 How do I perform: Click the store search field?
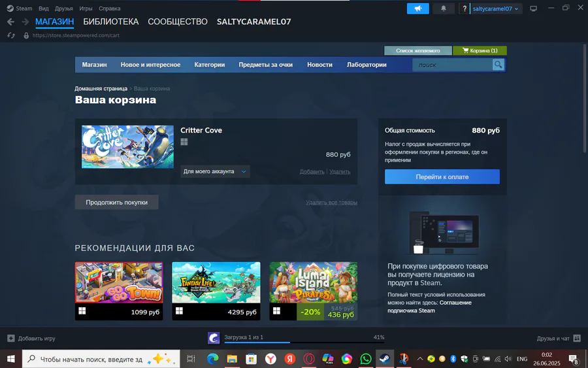click(453, 65)
